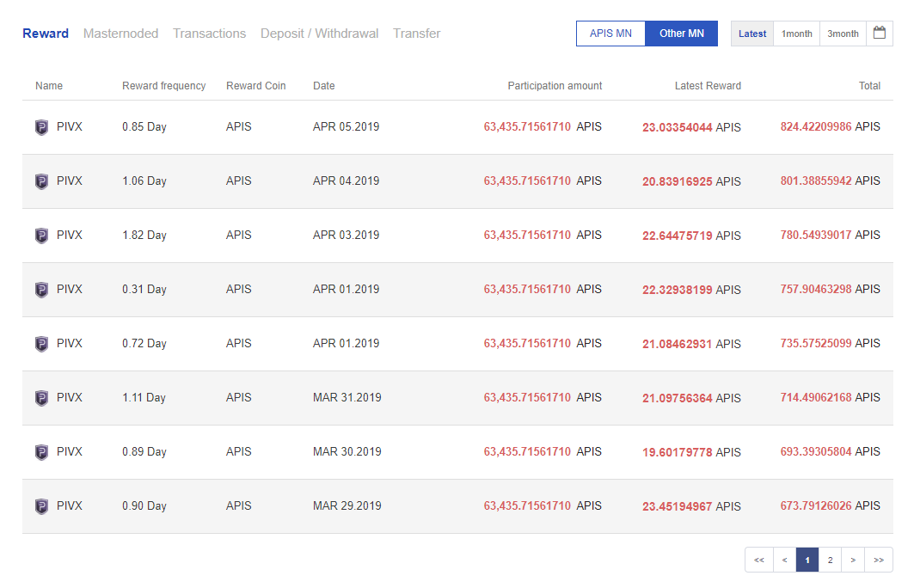Screen dimensions: 914x588
Task: Click the PIVX icon in APR 03.2019 row
Action: point(41,236)
